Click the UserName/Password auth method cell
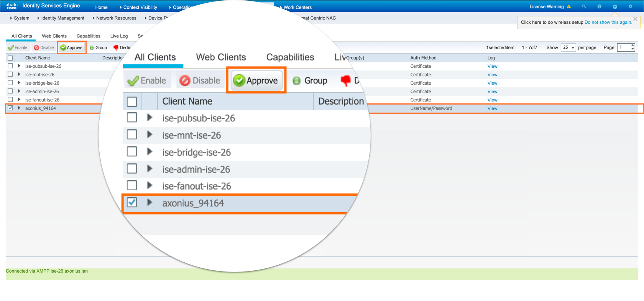Screen dimensions: 644x301 coord(431,108)
